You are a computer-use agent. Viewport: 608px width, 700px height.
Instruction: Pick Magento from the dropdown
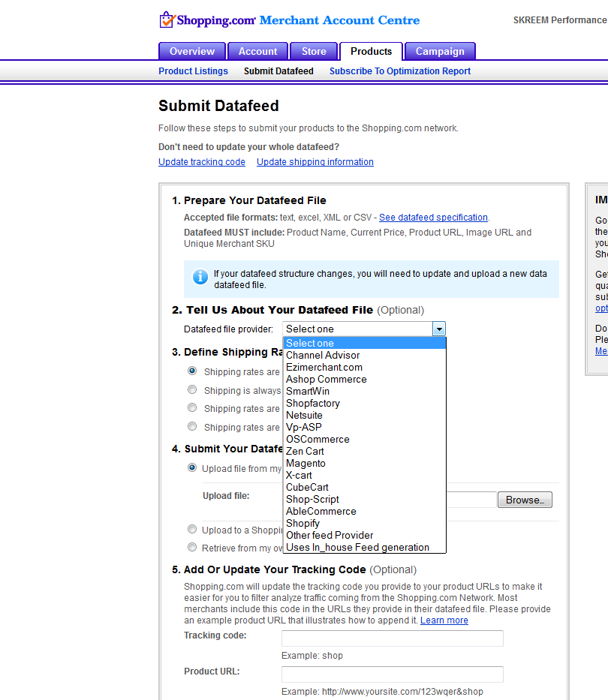[x=365, y=464]
